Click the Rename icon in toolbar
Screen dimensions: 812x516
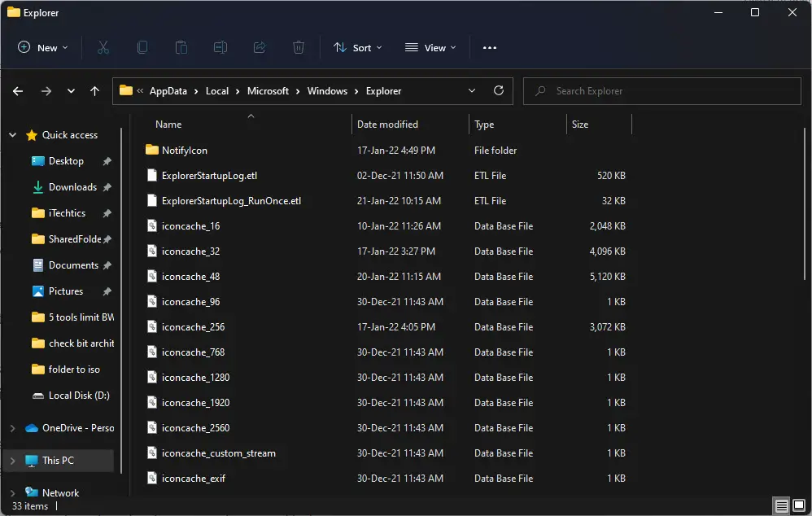point(220,48)
